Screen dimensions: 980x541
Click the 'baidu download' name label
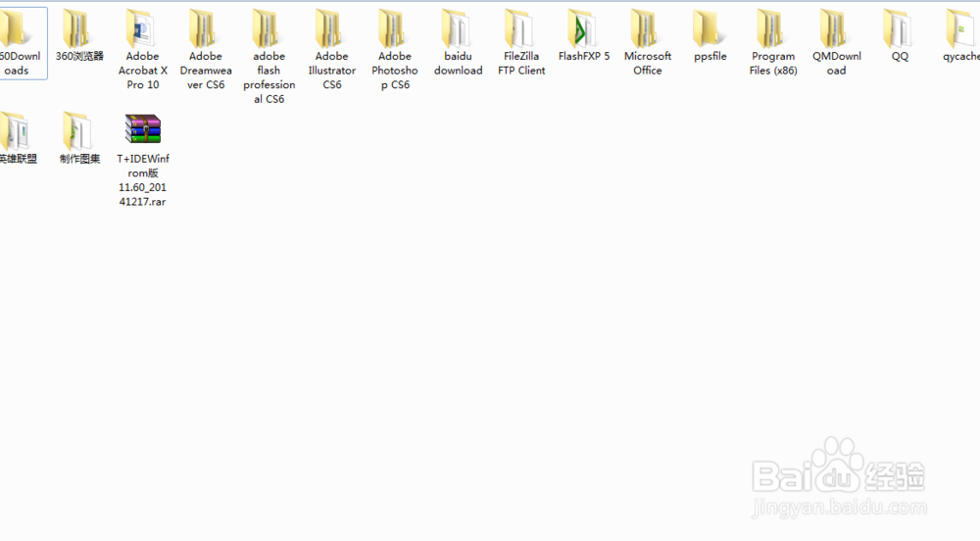[x=458, y=63]
